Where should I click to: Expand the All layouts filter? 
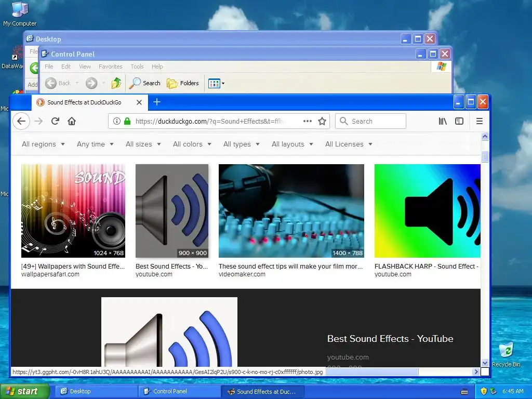pyautogui.click(x=292, y=144)
